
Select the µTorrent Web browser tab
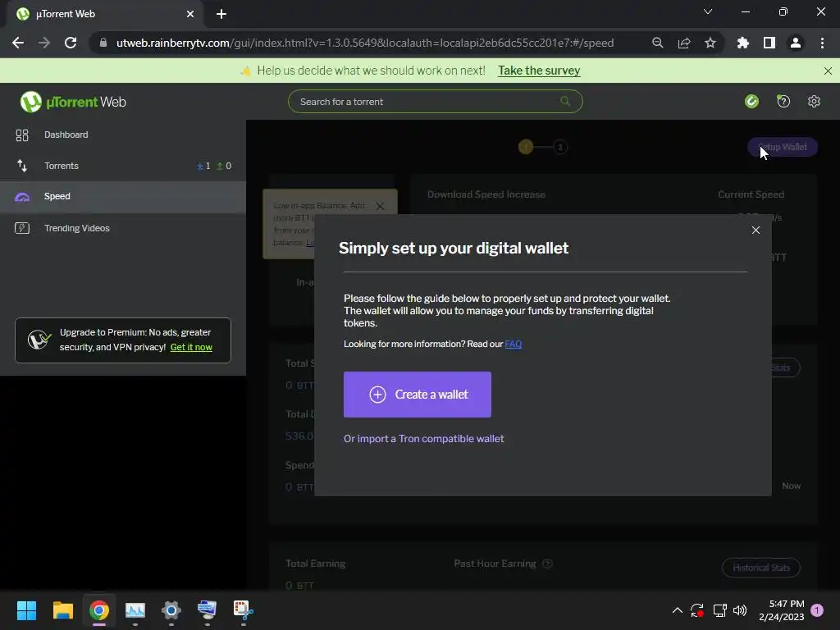104,14
